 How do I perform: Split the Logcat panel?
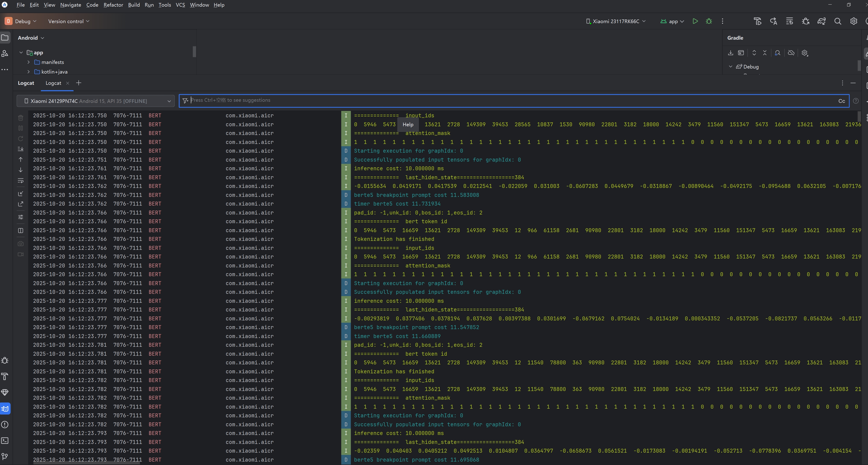[21, 231]
